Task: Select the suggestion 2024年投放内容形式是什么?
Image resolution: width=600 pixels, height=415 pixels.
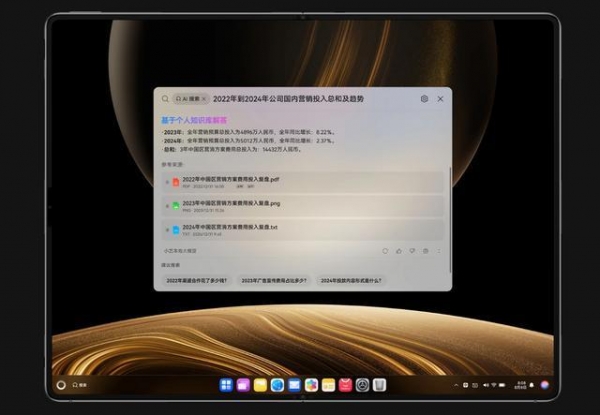Action: 351,280
